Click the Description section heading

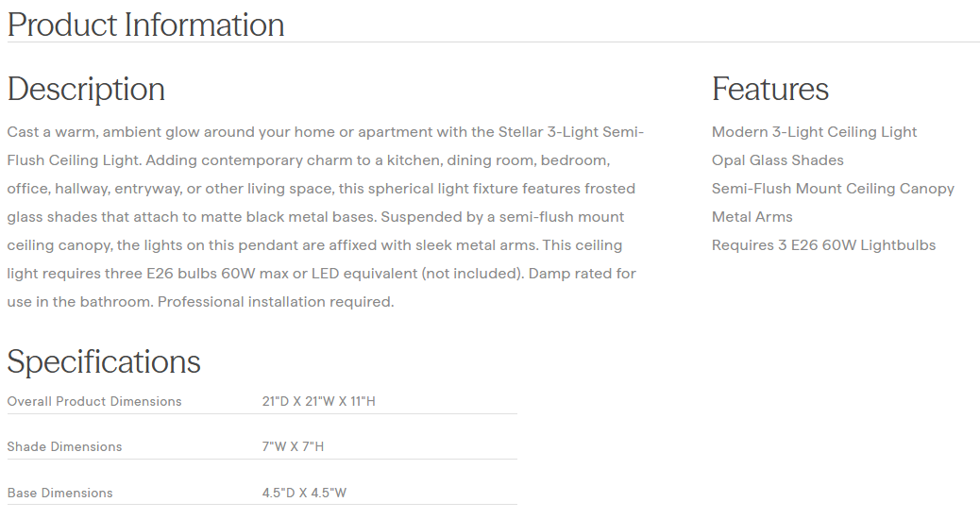(x=86, y=90)
